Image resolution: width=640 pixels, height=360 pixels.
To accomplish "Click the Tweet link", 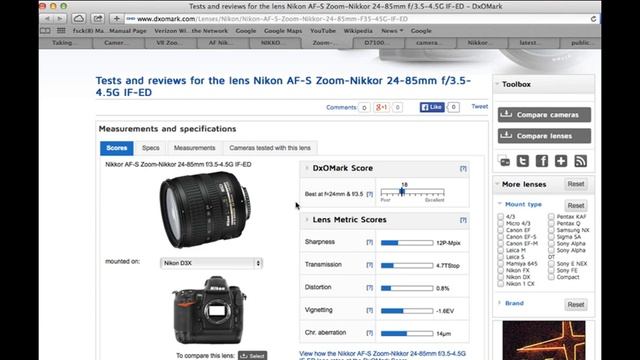I will [x=480, y=107].
